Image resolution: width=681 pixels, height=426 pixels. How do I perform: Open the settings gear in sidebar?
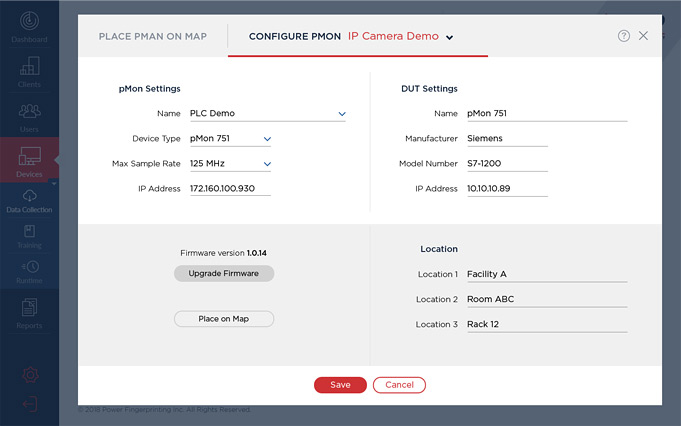30,375
